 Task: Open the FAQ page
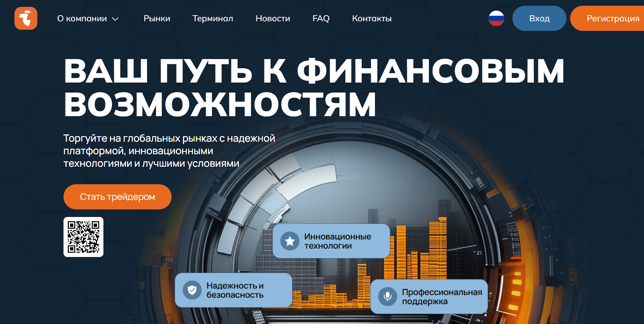(x=321, y=19)
